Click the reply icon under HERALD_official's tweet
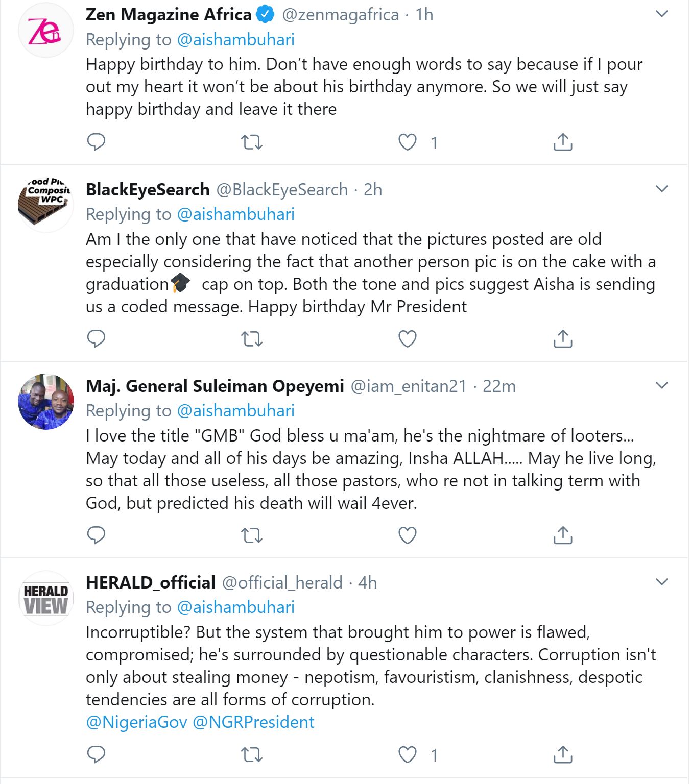Viewport: 691px width, 784px height. coord(97,753)
